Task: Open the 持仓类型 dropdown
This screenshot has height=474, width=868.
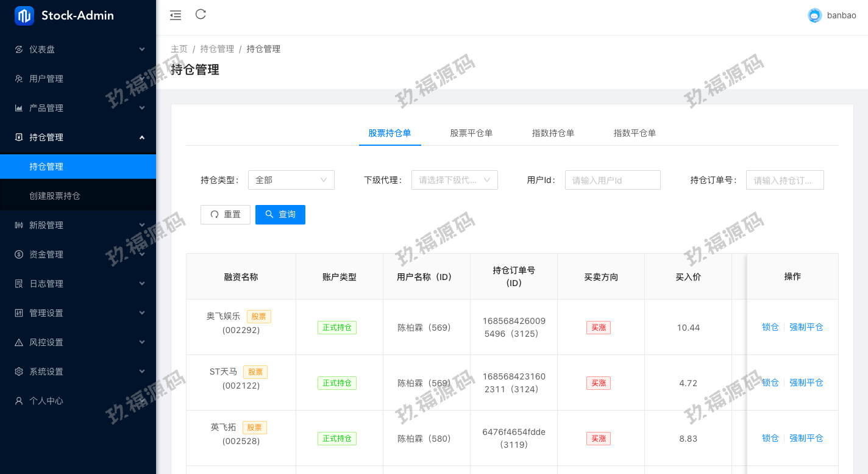Action: [x=291, y=180]
